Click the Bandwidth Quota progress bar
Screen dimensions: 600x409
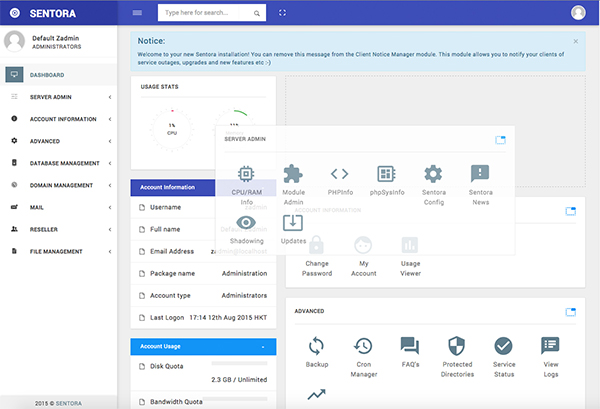235,399
